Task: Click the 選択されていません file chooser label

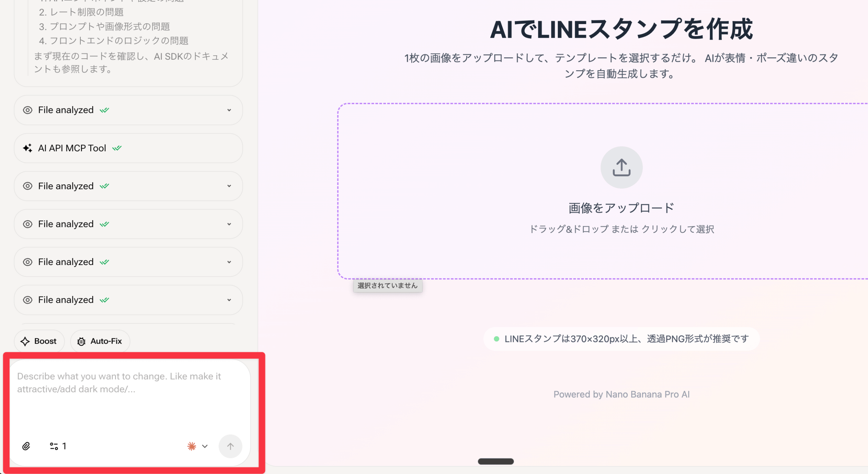Action: [x=388, y=285]
